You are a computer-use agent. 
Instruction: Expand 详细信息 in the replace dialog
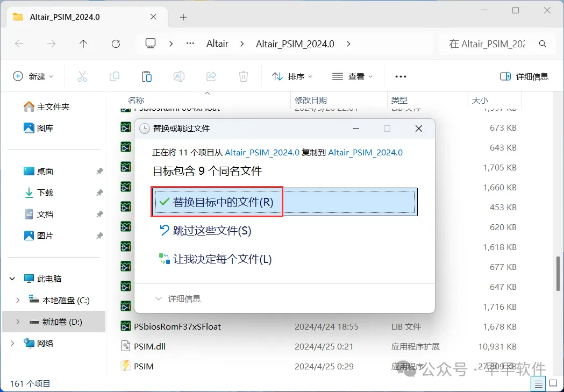[177, 298]
